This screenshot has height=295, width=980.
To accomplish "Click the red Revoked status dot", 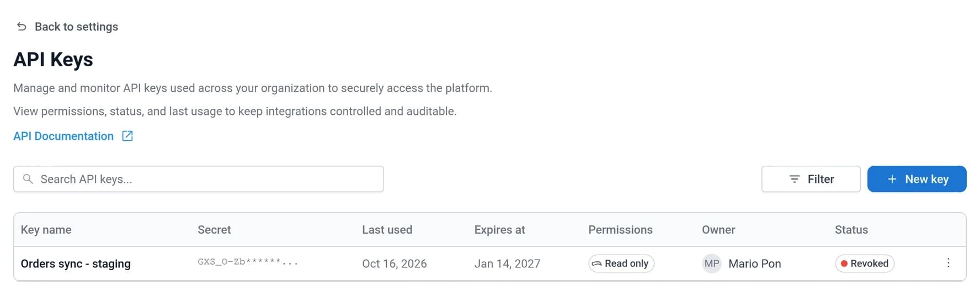I will pos(844,264).
